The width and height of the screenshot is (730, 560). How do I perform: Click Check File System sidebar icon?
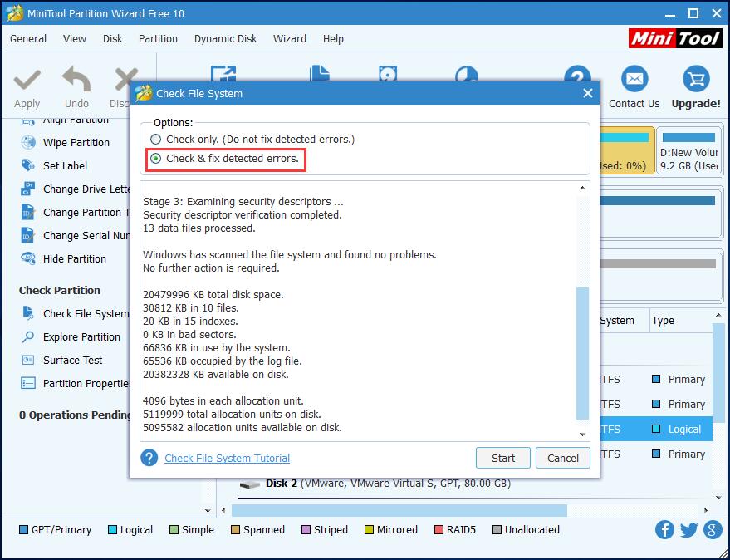pos(28,313)
